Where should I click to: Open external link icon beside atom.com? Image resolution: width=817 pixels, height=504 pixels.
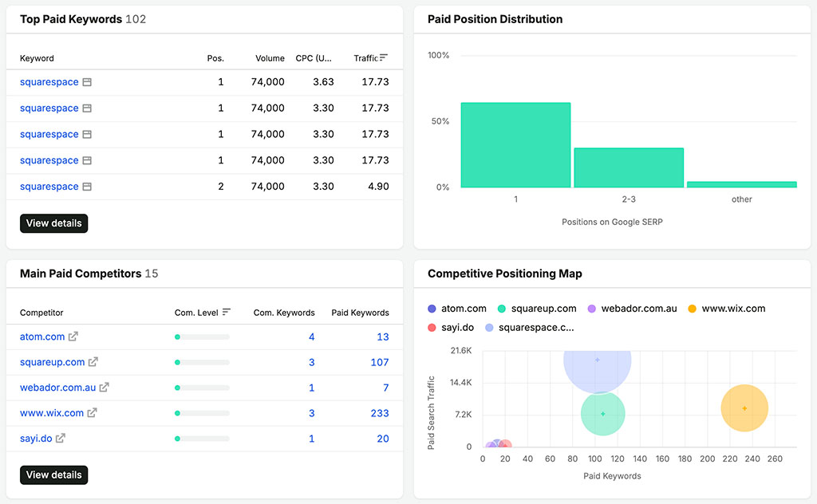coord(73,337)
